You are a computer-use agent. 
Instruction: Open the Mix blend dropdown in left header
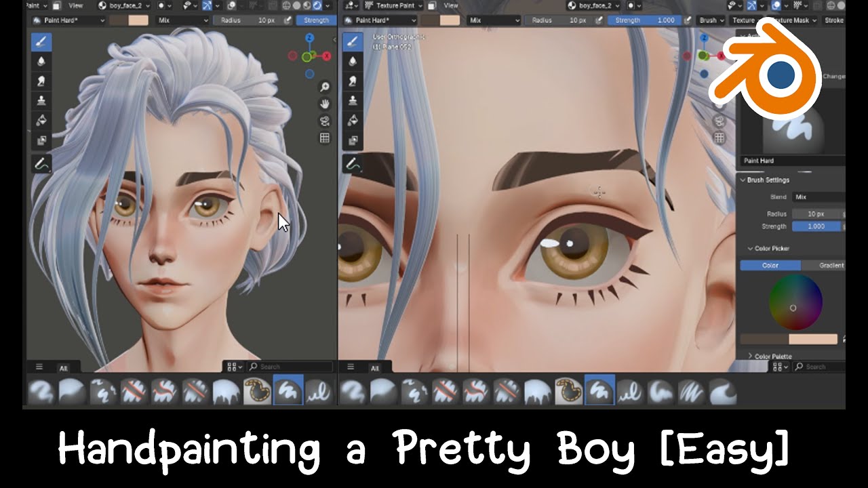[x=182, y=20]
